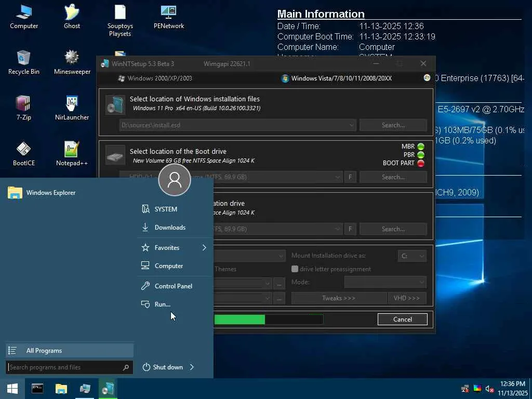Click the taskbar clock showing 12:36 PM
This screenshot has height=399, width=532.
click(x=512, y=389)
